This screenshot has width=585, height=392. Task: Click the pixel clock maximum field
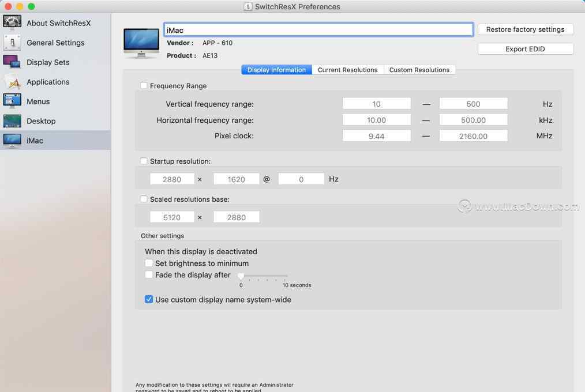(x=474, y=136)
